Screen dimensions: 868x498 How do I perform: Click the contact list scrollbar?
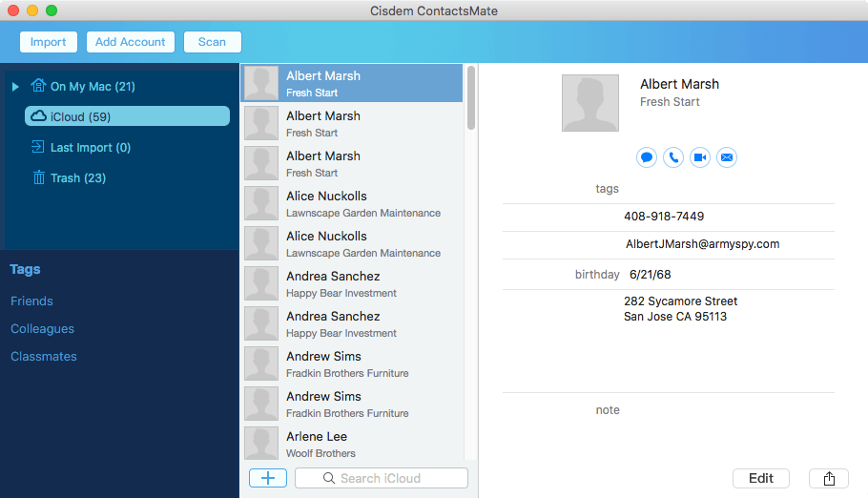point(471,98)
